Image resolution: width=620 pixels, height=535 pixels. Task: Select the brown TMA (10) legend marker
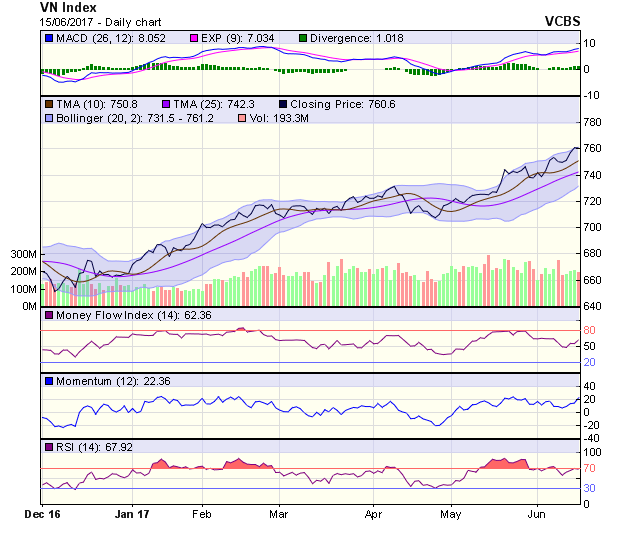(49, 104)
